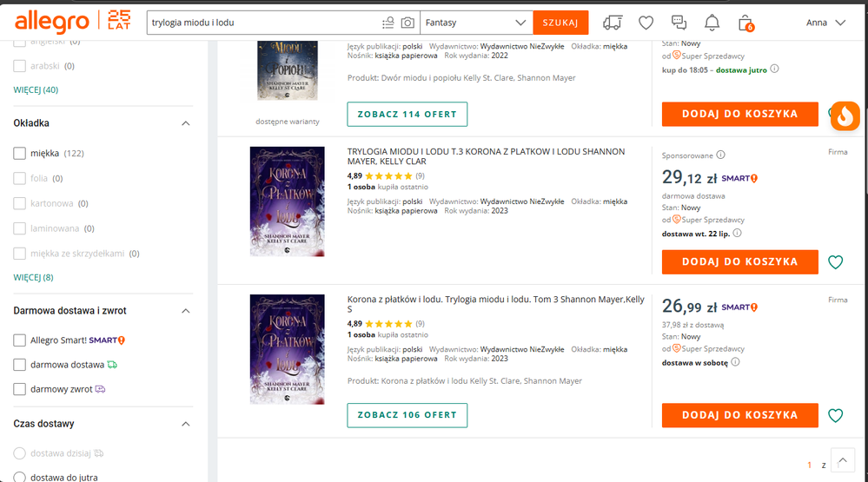
Task: Open favorites heart icon in header
Action: (646, 23)
